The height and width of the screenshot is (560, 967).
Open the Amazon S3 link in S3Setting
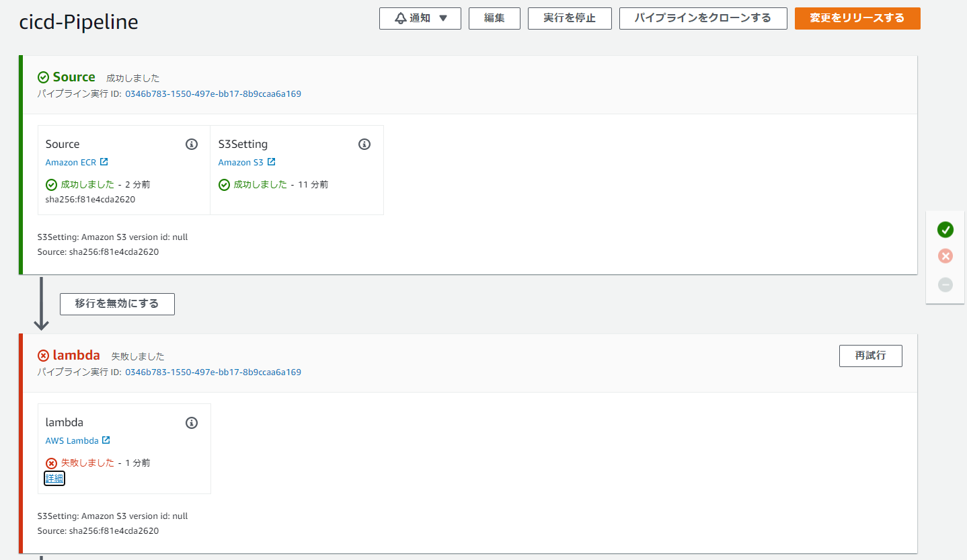pyautogui.click(x=241, y=162)
